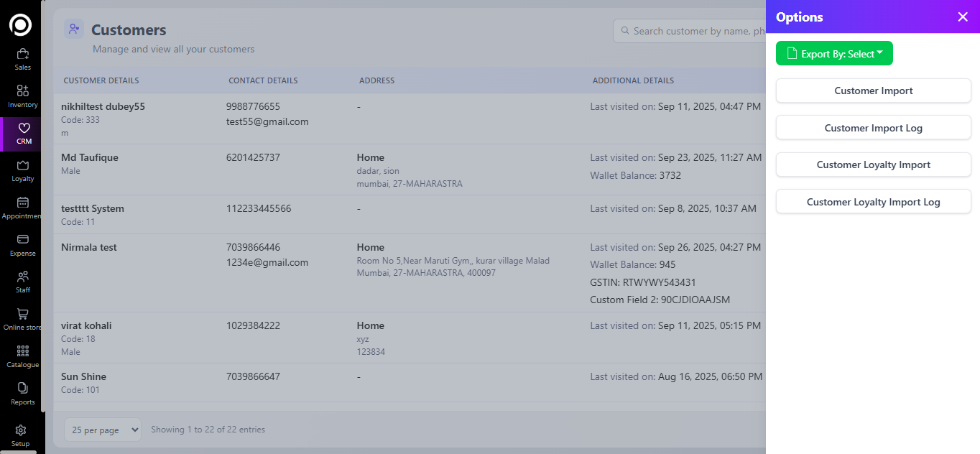Open the Customer Import Log option
Screen dimensions: 980x454
[873, 128]
